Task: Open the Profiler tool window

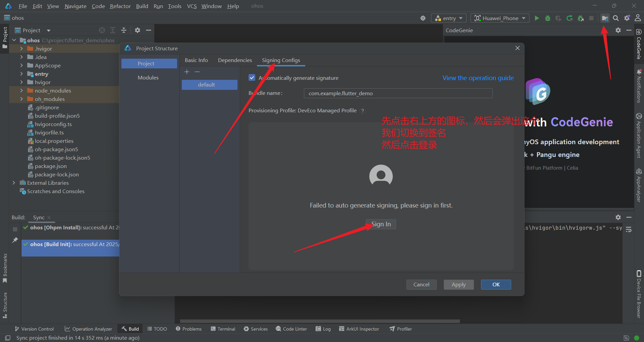Action: 401,329
